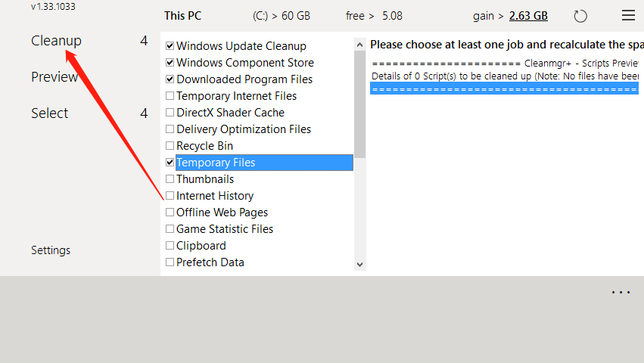Select the Temporary Files list entry
Viewport: 644px width, 363px height.
(x=216, y=163)
